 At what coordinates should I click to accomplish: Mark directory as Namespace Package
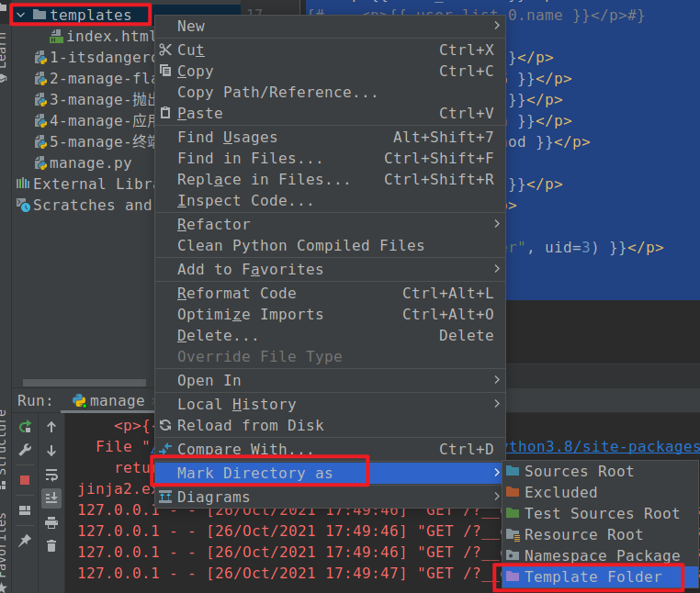click(601, 556)
